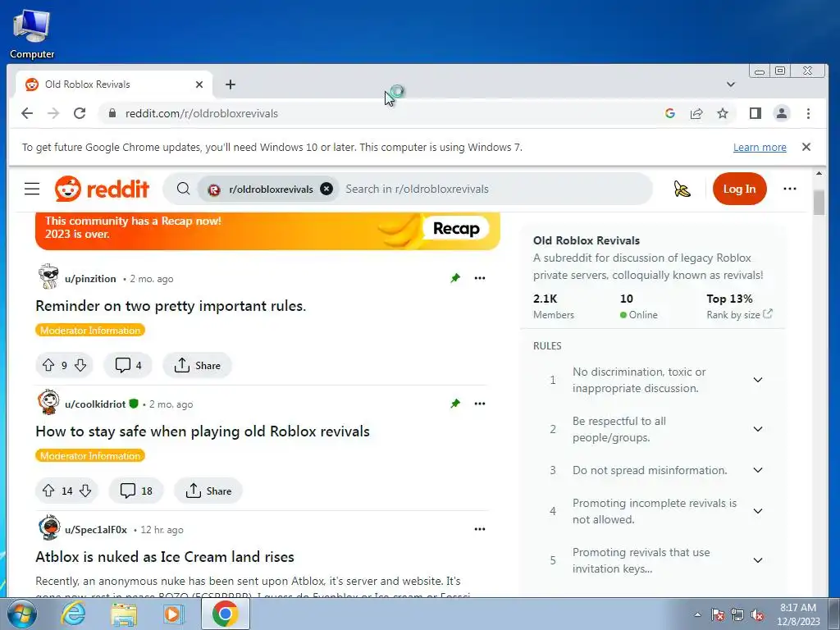Launch Internet Explorer from taskbar

pyautogui.click(x=73, y=614)
